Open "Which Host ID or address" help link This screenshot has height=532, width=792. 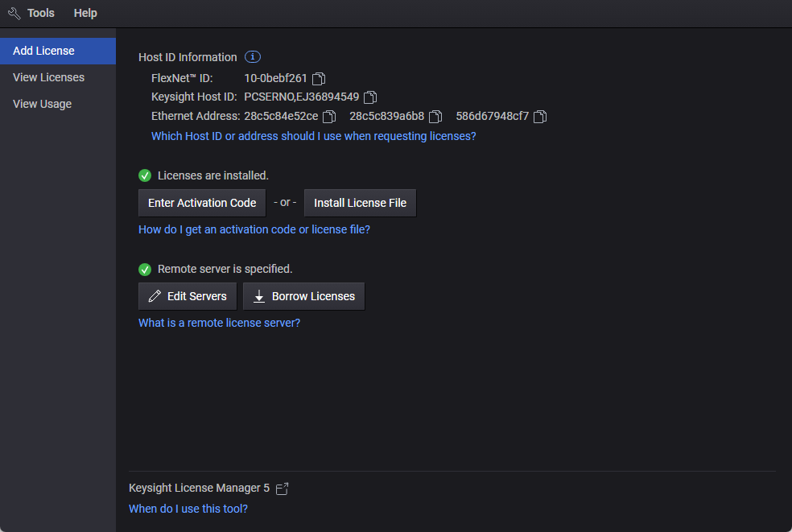pyautogui.click(x=313, y=136)
